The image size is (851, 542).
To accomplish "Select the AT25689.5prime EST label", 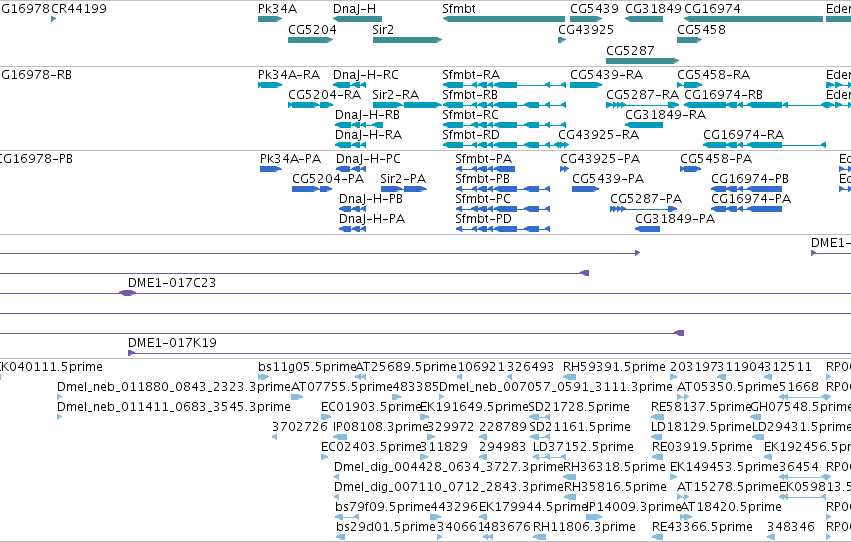I will (406, 367).
